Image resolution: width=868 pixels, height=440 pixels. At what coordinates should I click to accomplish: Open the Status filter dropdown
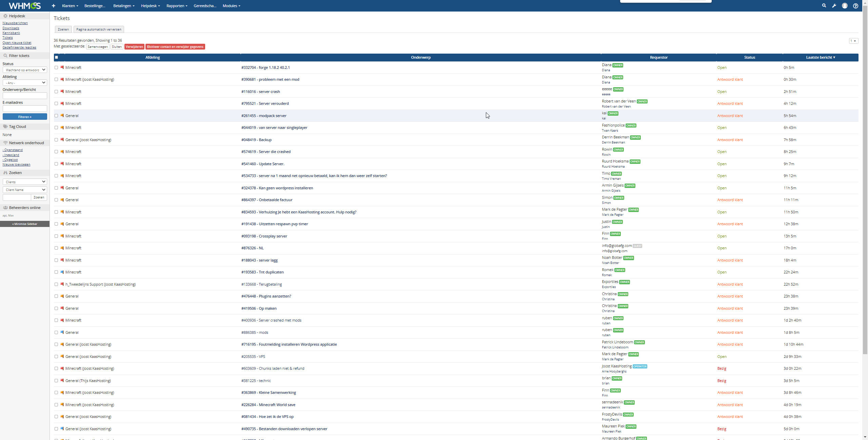tap(25, 70)
